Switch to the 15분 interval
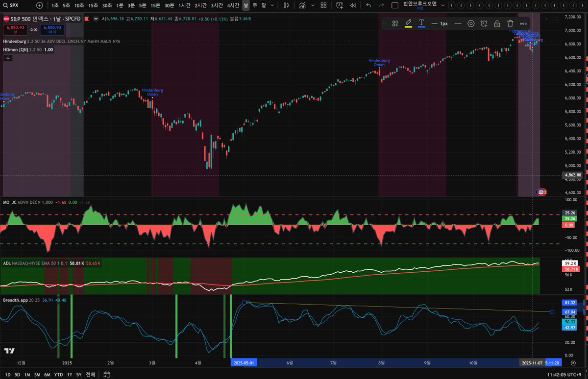588x379 pixels. click(155, 5)
